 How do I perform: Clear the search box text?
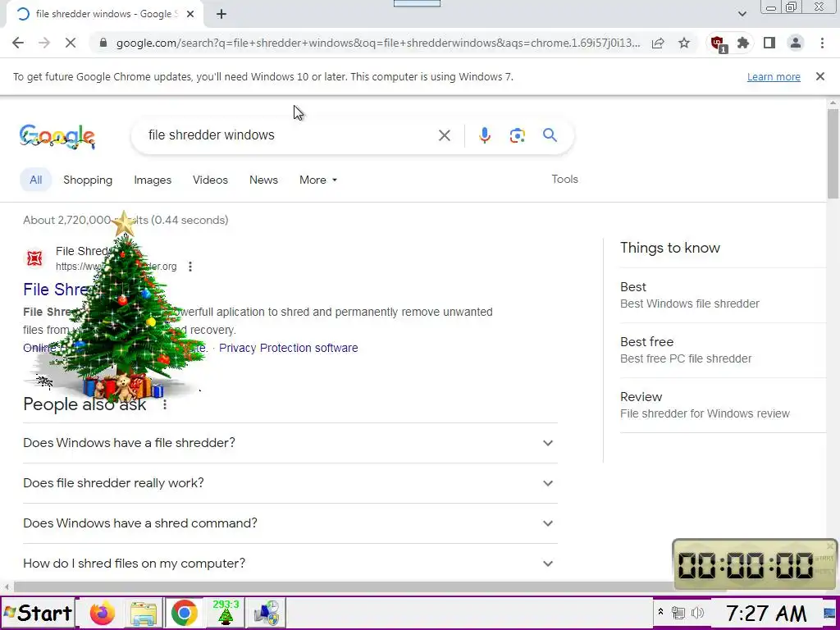coord(444,135)
